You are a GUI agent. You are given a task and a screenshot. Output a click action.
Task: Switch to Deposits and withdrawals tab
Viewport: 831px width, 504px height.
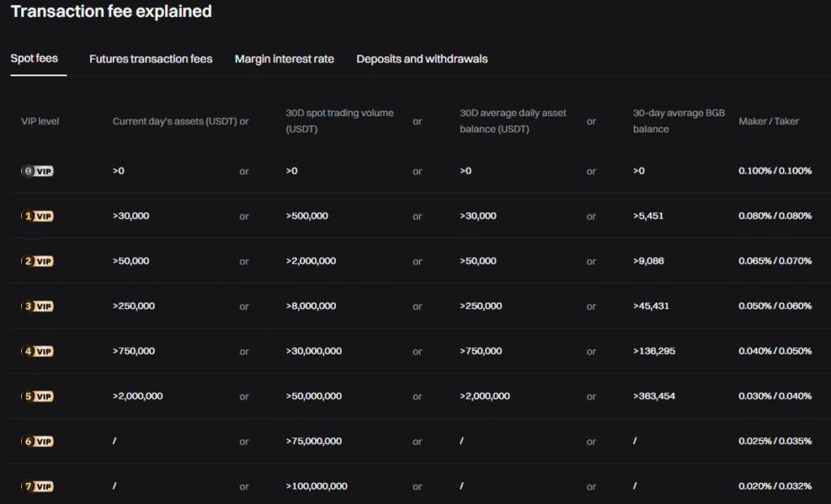click(421, 58)
